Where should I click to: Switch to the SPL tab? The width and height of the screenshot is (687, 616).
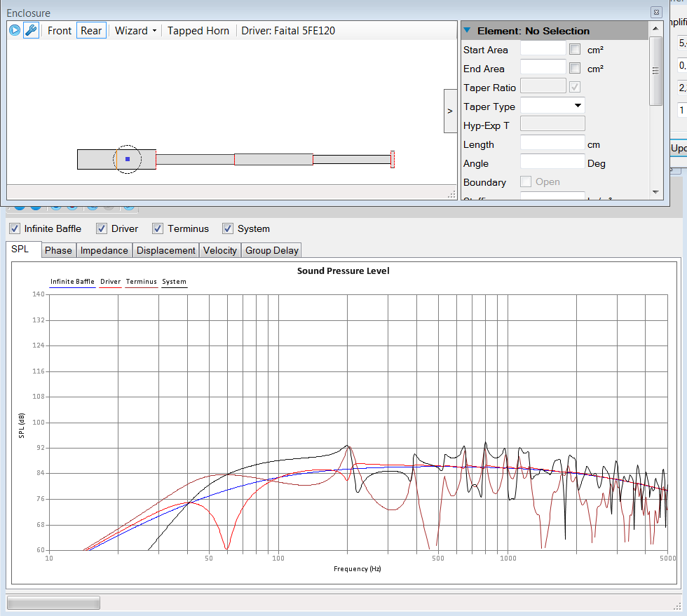tap(24, 249)
